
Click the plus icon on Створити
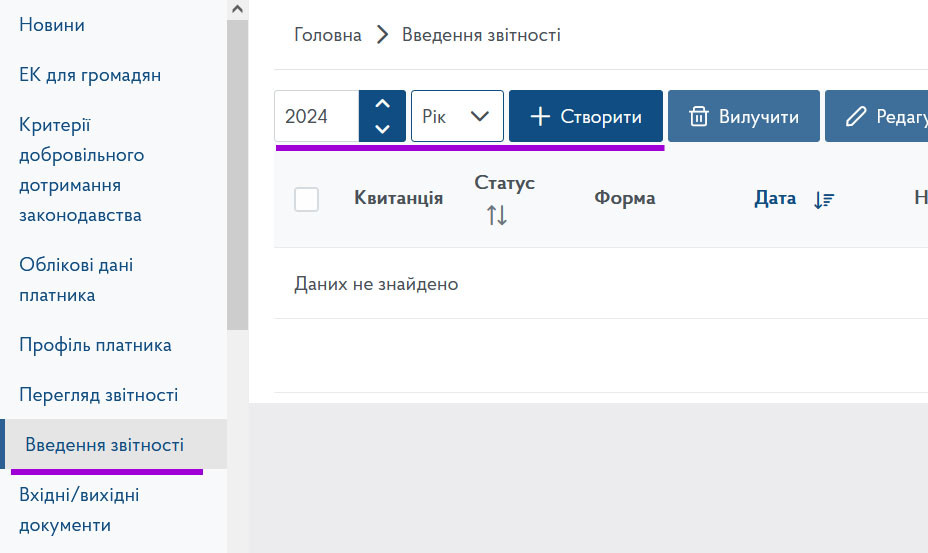coord(540,117)
